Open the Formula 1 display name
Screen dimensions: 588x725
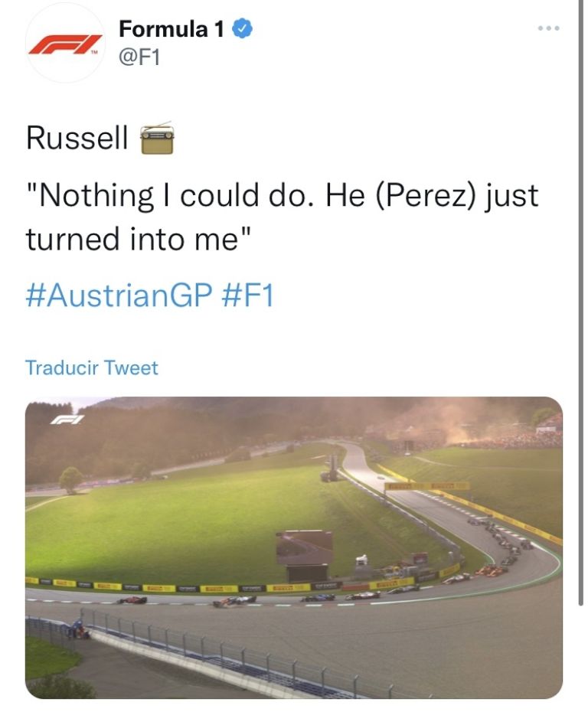(171, 29)
